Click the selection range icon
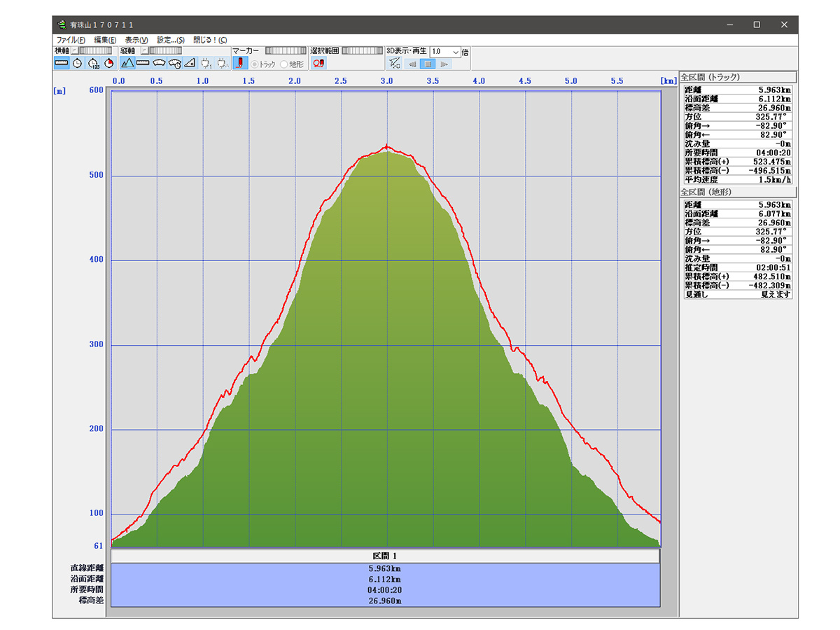The height and width of the screenshot is (630, 840). click(318, 64)
